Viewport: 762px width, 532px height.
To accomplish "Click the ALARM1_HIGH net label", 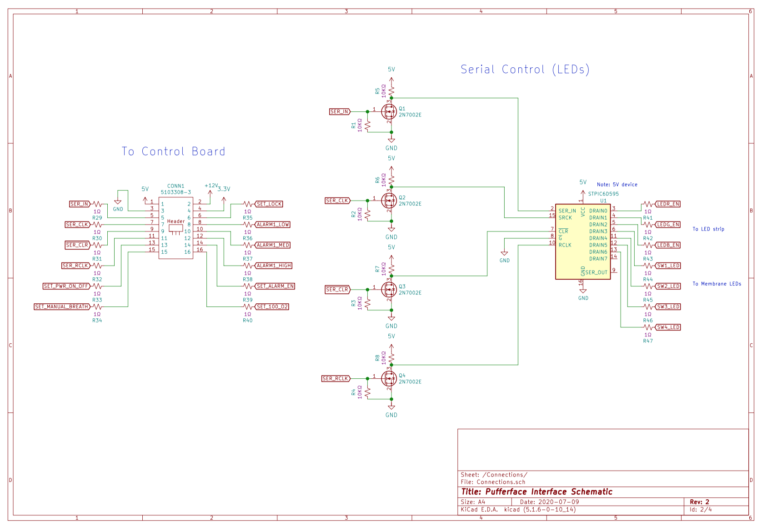I will tap(273, 266).
